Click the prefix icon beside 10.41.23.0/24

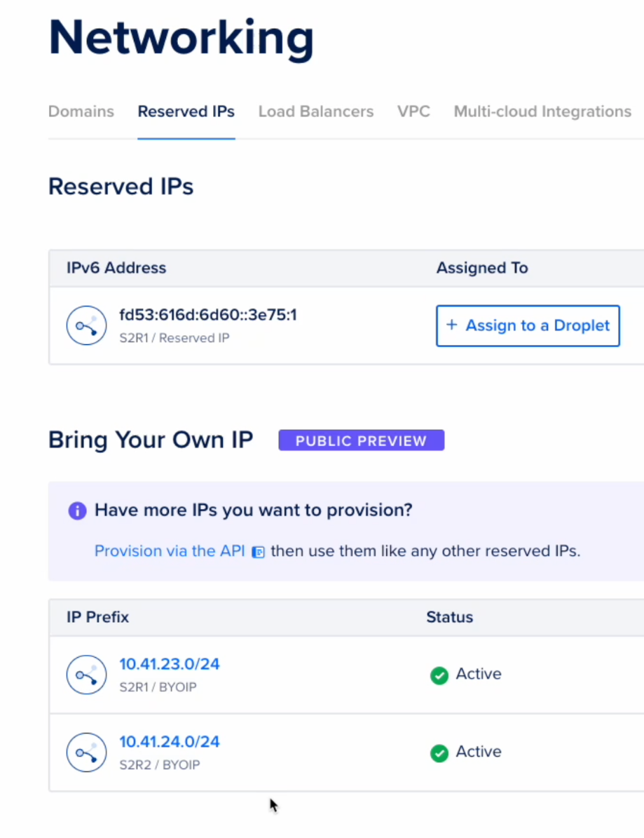85,675
